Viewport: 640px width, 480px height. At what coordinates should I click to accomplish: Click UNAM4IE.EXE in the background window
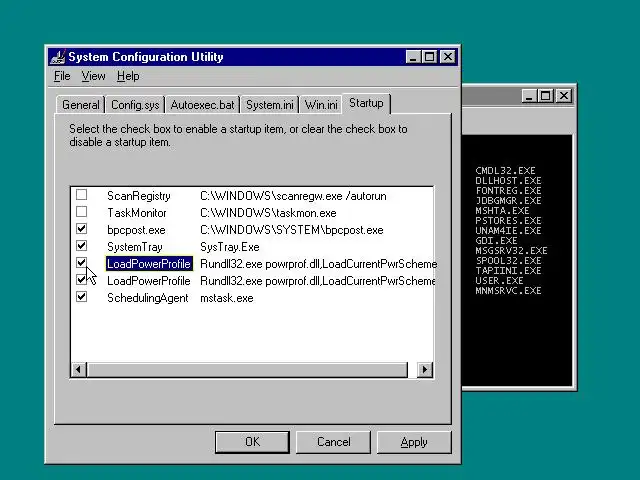click(508, 231)
